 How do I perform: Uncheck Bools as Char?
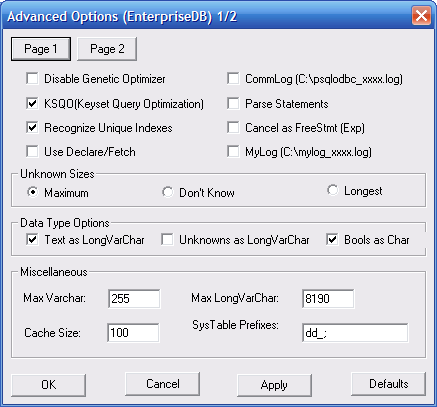point(332,240)
